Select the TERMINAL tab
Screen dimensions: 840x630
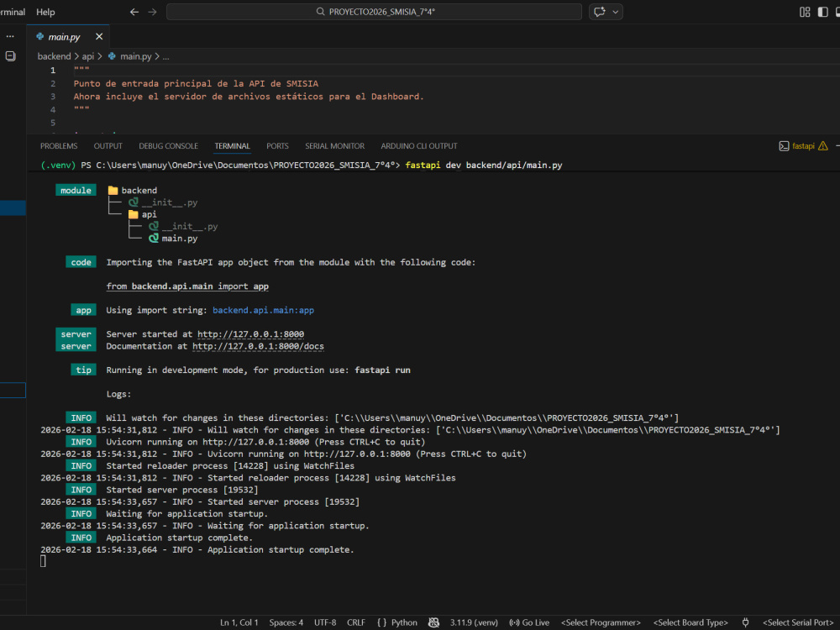tap(232, 145)
